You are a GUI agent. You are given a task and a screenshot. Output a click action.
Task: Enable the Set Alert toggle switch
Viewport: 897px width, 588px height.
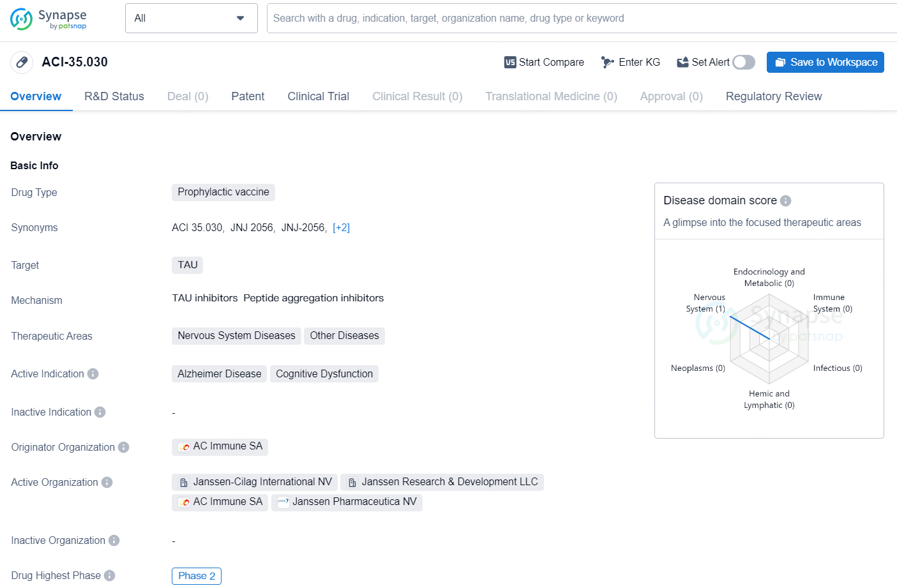pos(744,63)
